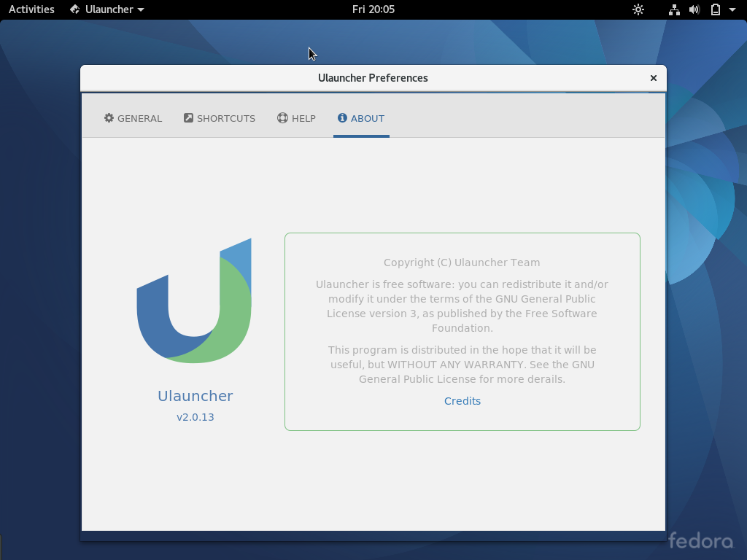Switch to the Shortcuts tab
This screenshot has width=747, height=560.
pyautogui.click(x=220, y=118)
